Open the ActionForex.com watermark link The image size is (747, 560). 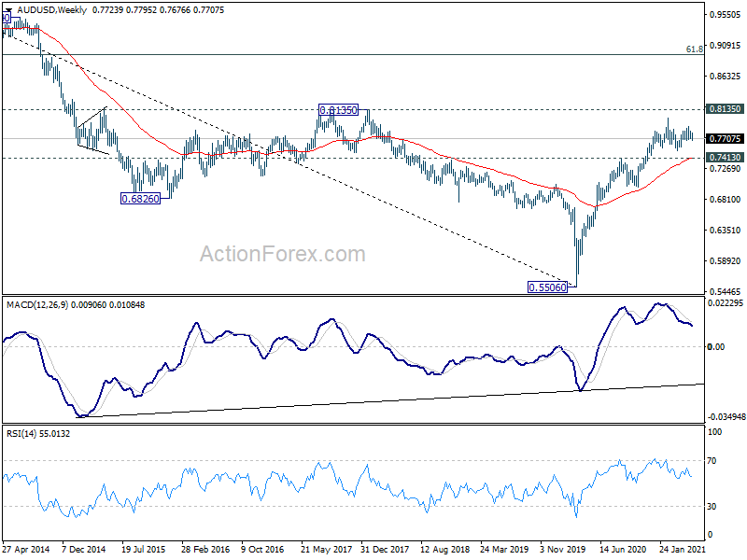point(283,254)
